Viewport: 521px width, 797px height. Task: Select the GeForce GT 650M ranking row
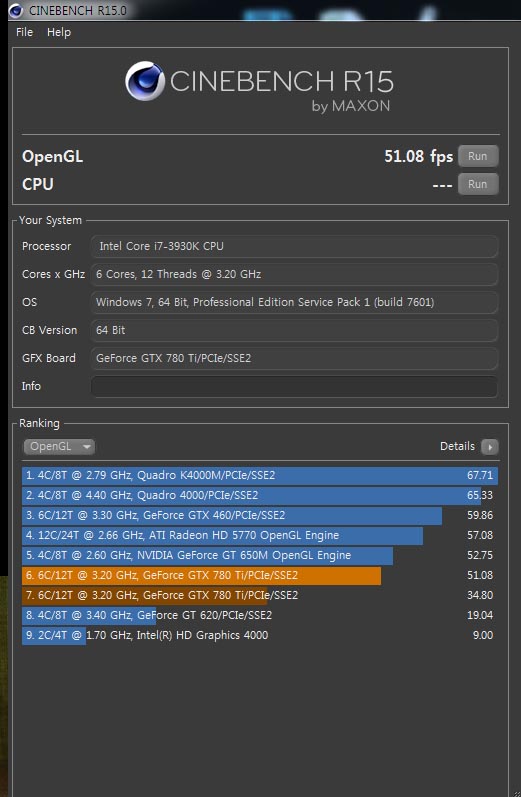(260, 556)
